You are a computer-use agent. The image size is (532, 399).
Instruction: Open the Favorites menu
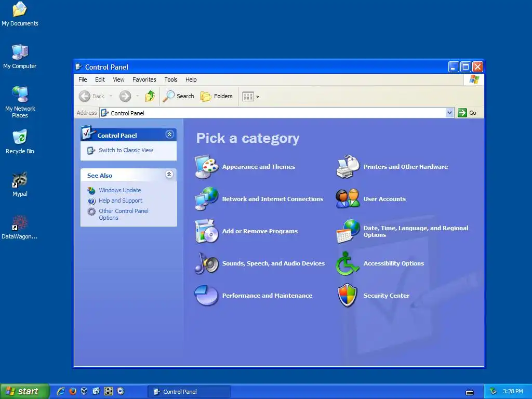(144, 79)
